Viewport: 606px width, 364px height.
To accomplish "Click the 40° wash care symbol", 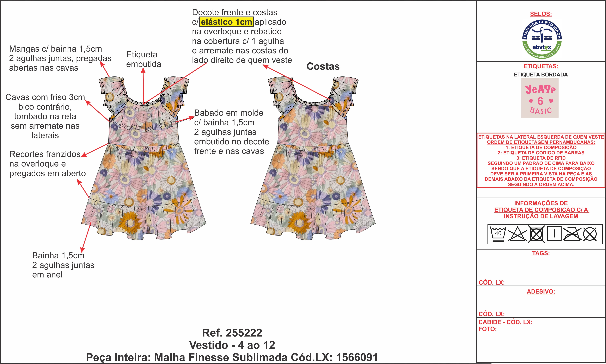I will tap(498, 234).
